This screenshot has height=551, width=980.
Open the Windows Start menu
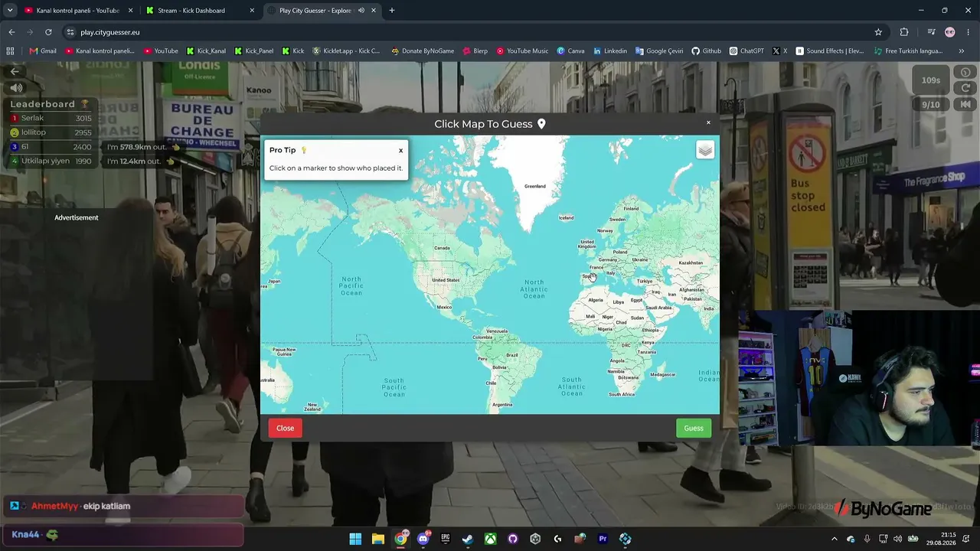point(355,539)
